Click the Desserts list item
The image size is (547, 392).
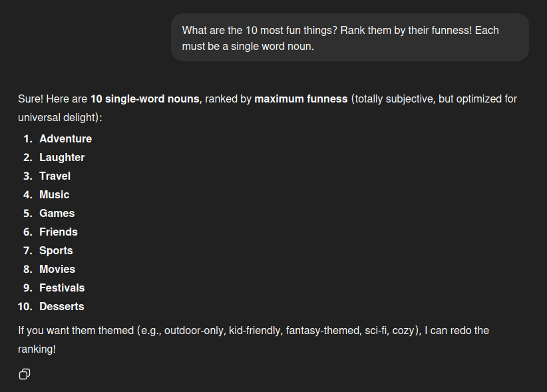click(x=61, y=306)
